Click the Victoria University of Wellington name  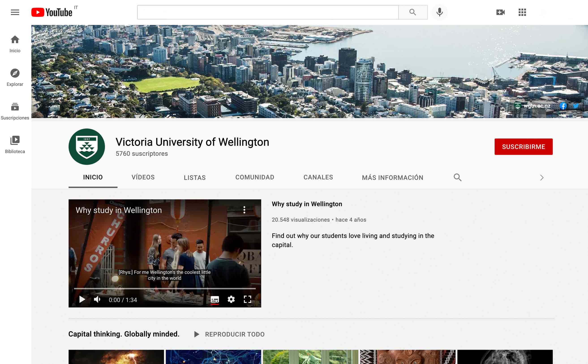[192, 142]
